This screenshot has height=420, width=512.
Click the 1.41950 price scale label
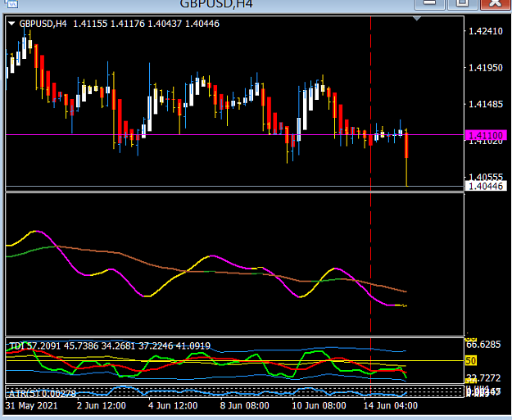coord(486,68)
